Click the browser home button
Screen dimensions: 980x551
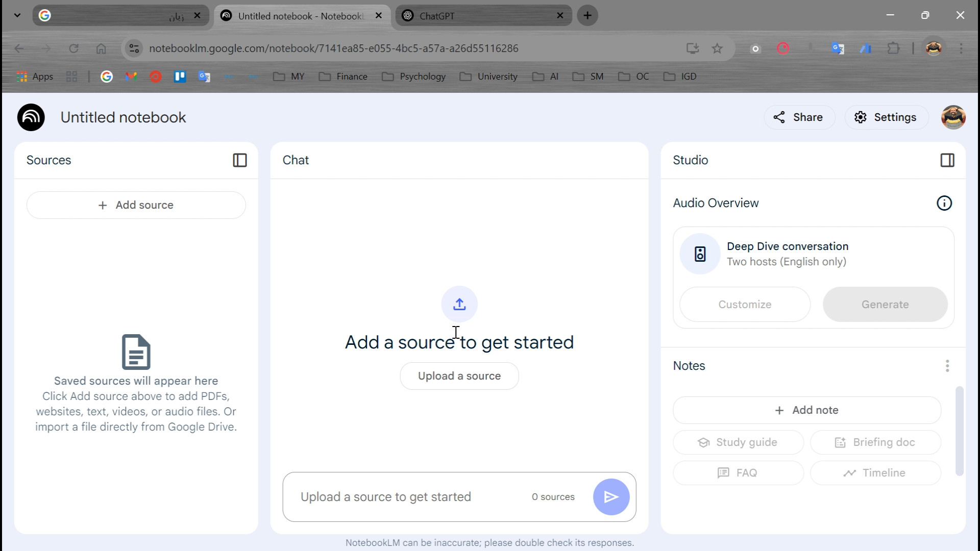point(101,48)
